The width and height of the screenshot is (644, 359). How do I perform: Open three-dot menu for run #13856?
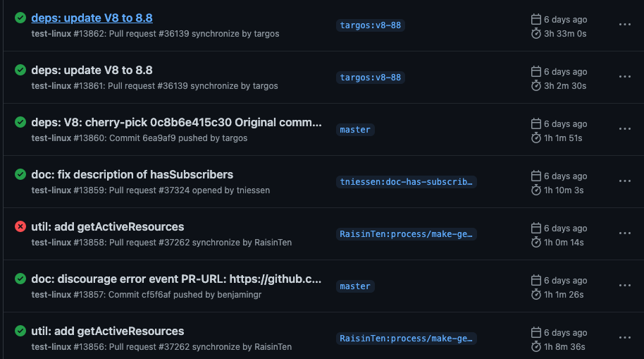click(x=625, y=338)
